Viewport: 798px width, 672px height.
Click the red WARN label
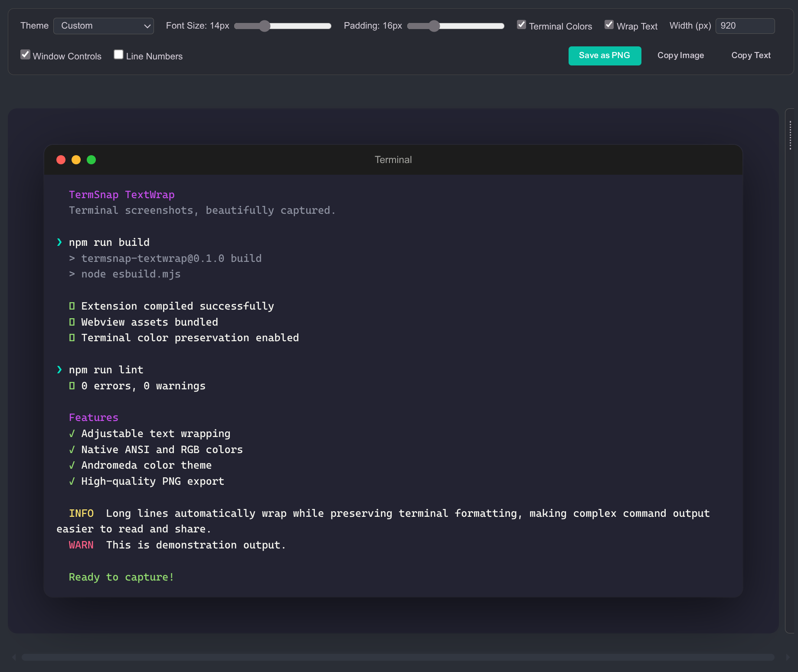81,545
